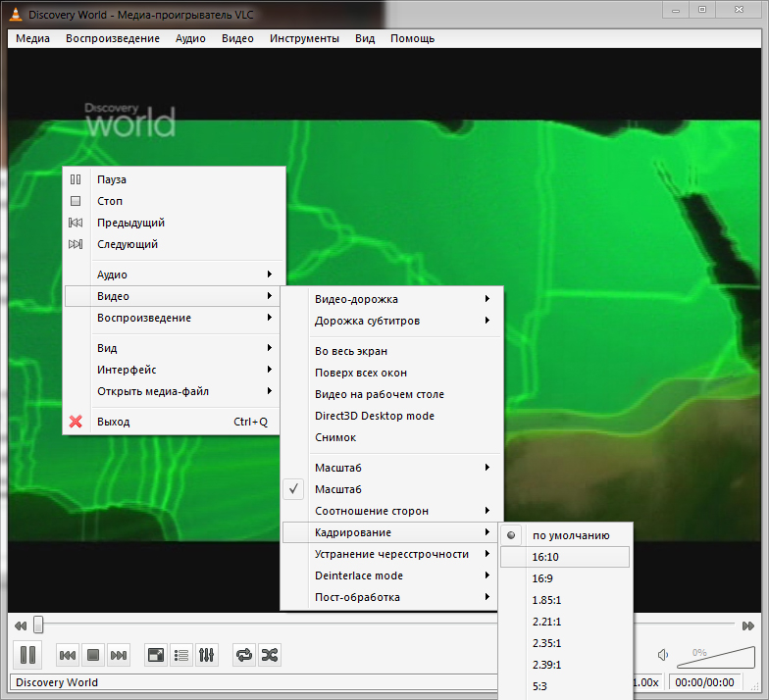Open the Видео menu in menu bar
This screenshot has width=769, height=700.
pos(237,38)
